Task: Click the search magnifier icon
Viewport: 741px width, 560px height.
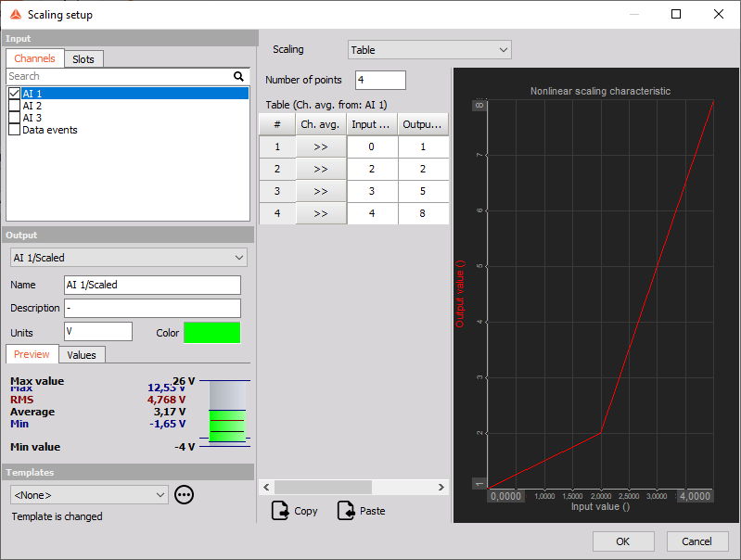Action: pyautogui.click(x=238, y=76)
